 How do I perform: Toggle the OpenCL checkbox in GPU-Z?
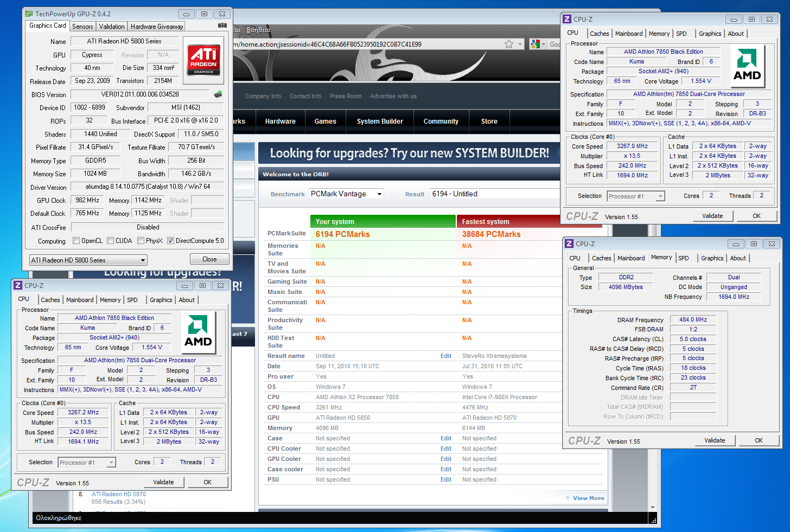77,241
